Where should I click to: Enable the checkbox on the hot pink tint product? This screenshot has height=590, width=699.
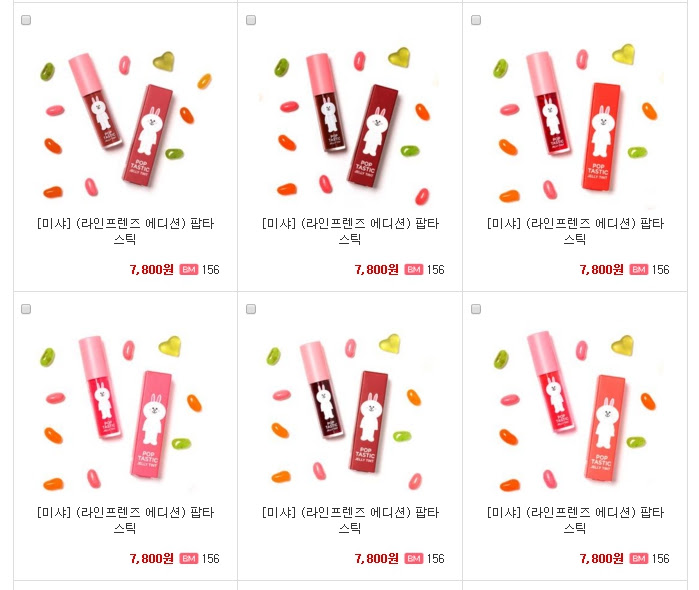click(x=26, y=309)
